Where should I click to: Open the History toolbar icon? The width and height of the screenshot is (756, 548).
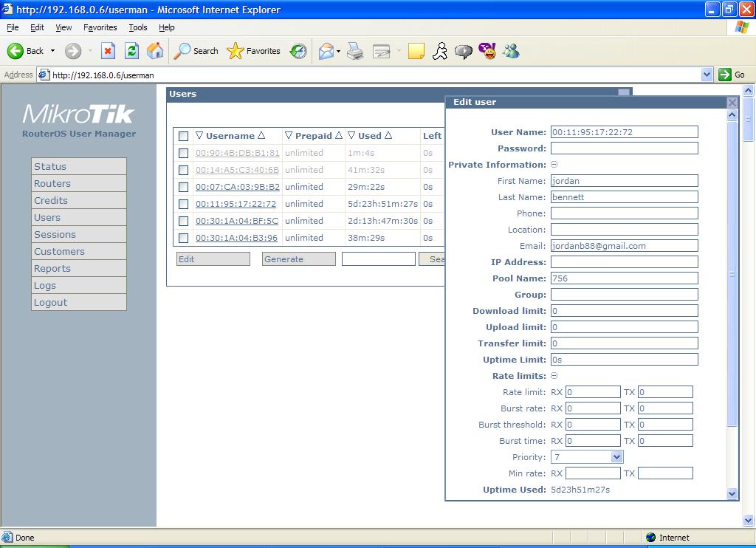[x=298, y=51]
